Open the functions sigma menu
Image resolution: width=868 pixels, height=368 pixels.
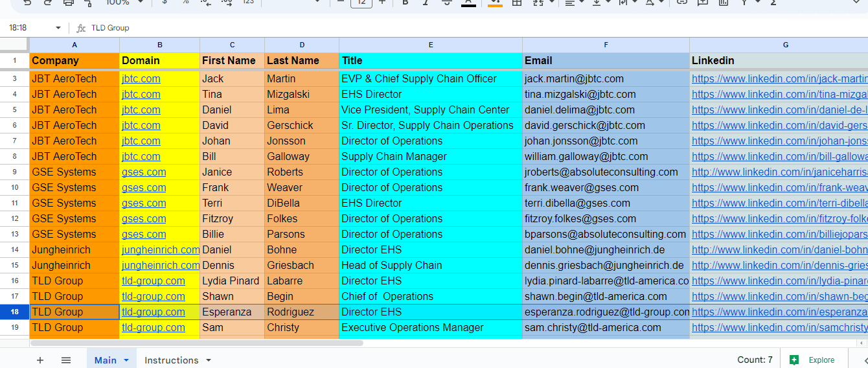pos(773,3)
